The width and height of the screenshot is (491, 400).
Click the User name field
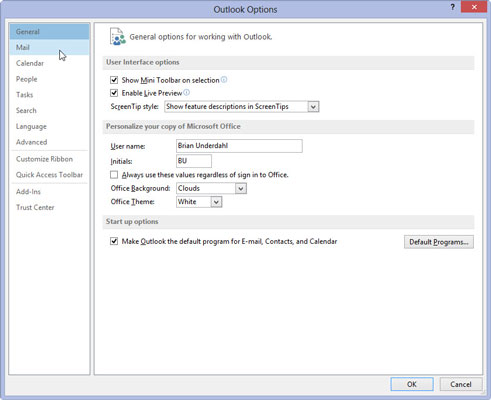239,146
